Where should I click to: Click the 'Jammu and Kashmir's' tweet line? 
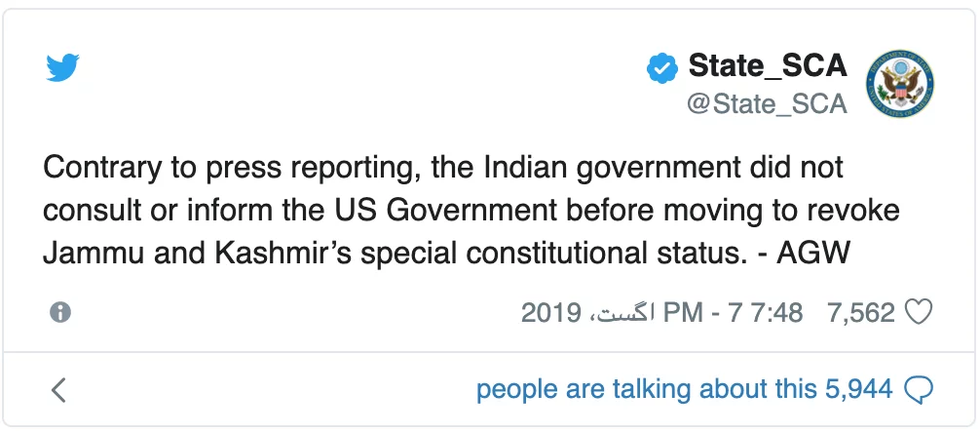[x=447, y=254]
